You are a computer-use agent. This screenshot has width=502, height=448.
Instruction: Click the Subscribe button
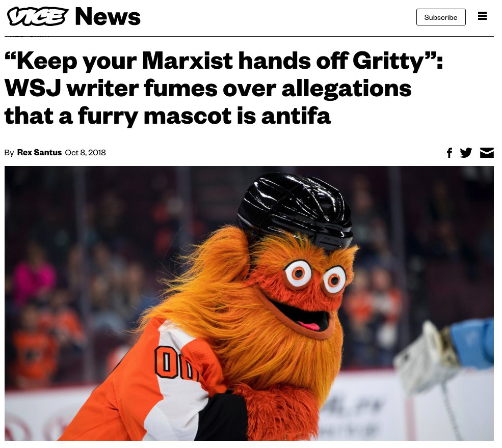pos(441,17)
